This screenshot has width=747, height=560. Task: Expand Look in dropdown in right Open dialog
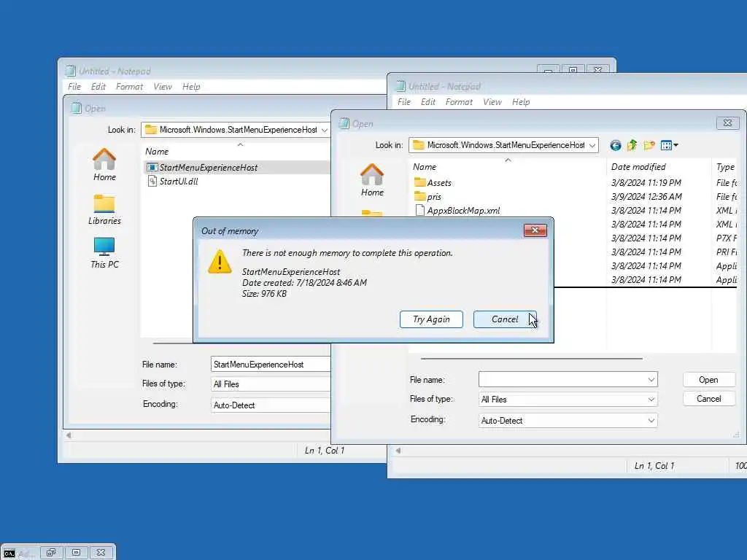pos(592,145)
